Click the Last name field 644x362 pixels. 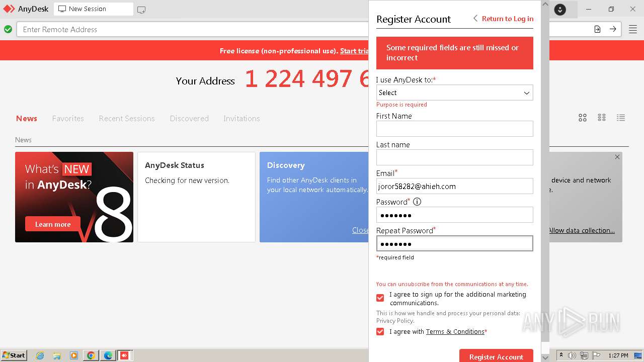(x=454, y=157)
